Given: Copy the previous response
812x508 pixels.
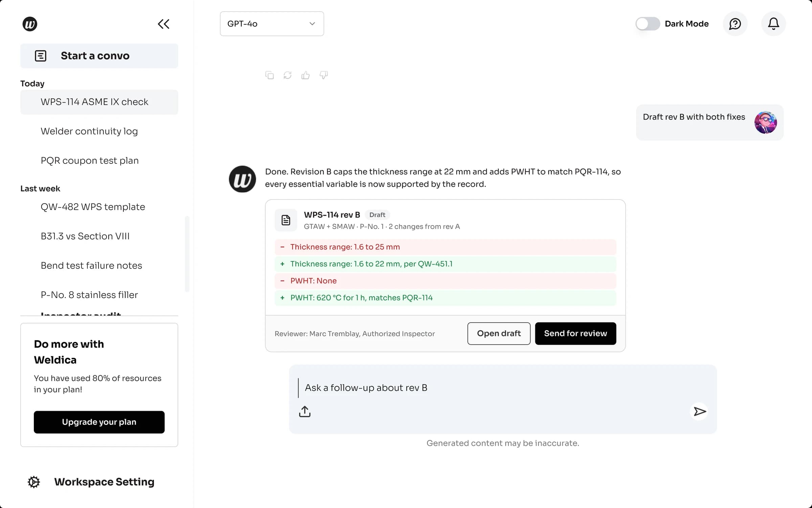Looking at the screenshot, I should 270,75.
